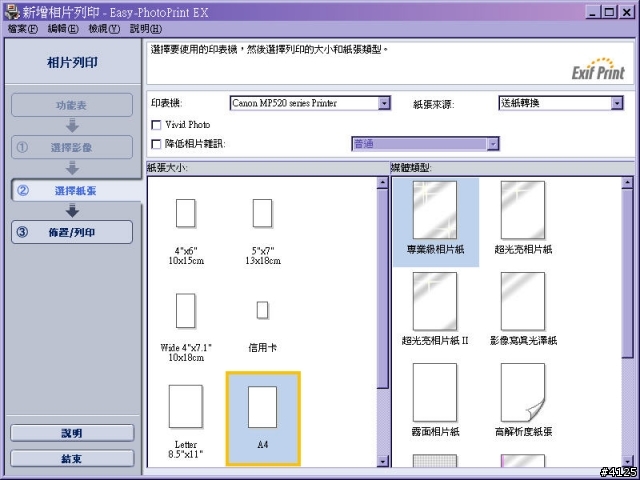Select the 4"x6" 10x15cm paper size icon

tap(186, 213)
